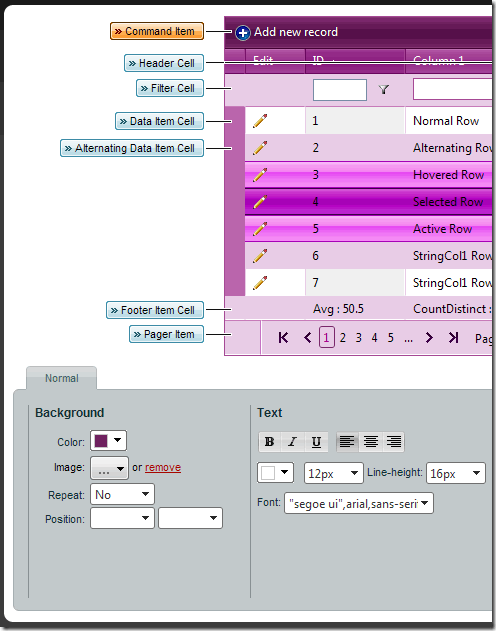Image resolution: width=496 pixels, height=631 pixels.
Task: Open the second Position dropdown
Action: [x=190, y=518]
